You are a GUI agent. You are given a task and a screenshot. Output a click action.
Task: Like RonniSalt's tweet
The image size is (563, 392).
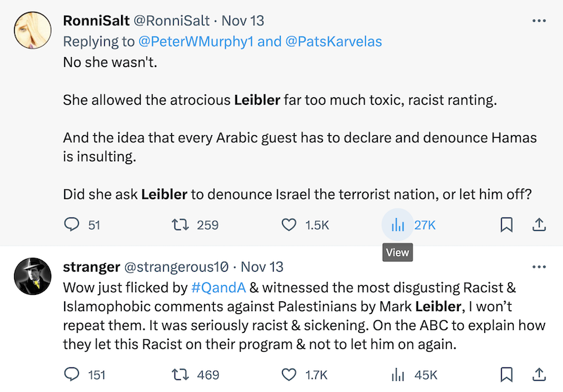coord(289,225)
